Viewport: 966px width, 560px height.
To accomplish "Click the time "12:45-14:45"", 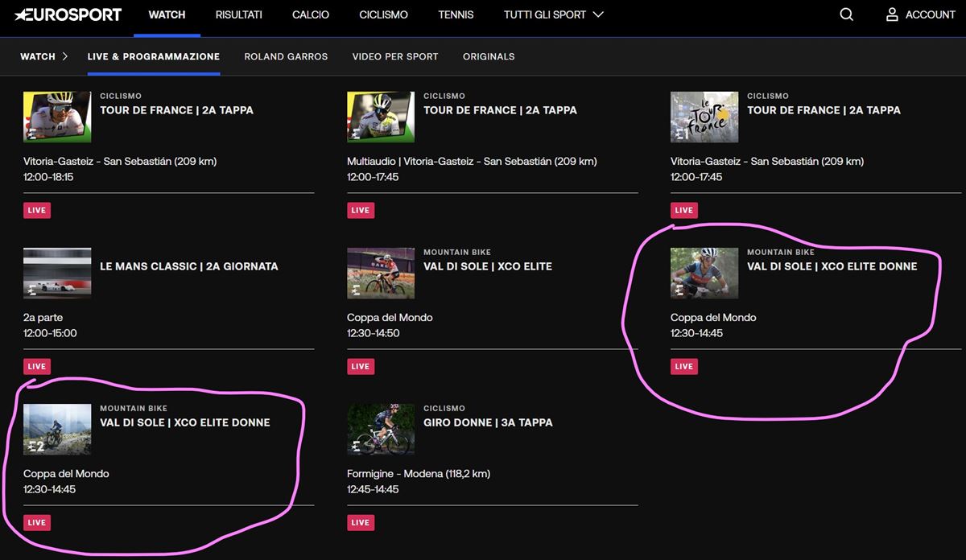I will click(x=373, y=489).
